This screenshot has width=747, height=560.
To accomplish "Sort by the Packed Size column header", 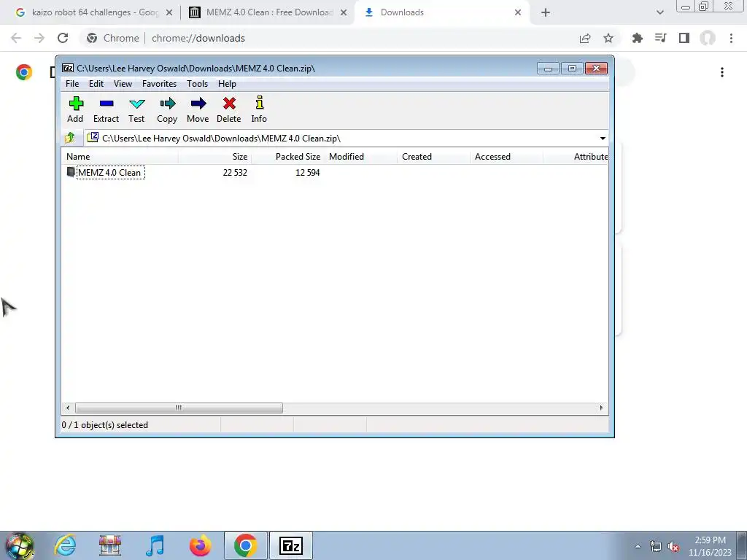I will (x=287, y=157).
